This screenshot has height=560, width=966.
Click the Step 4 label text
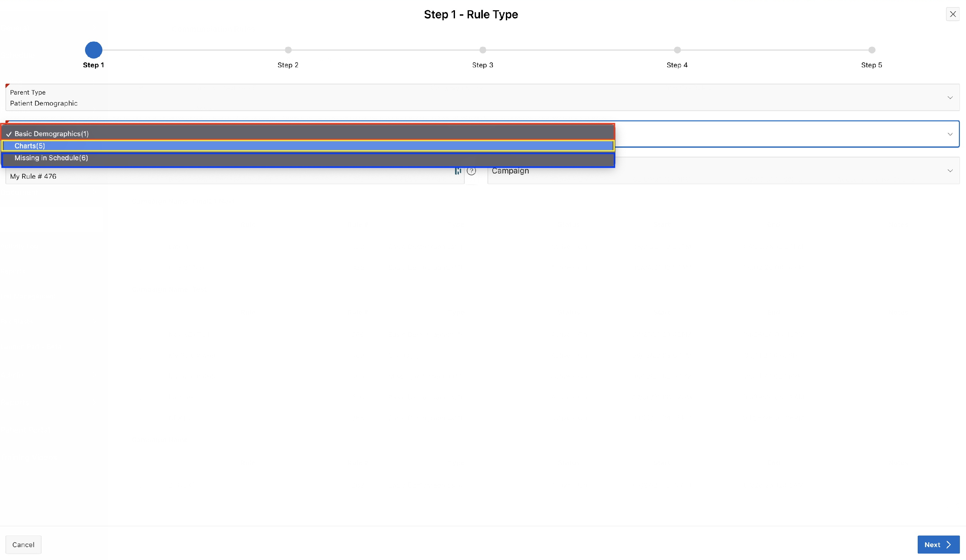pos(677,65)
